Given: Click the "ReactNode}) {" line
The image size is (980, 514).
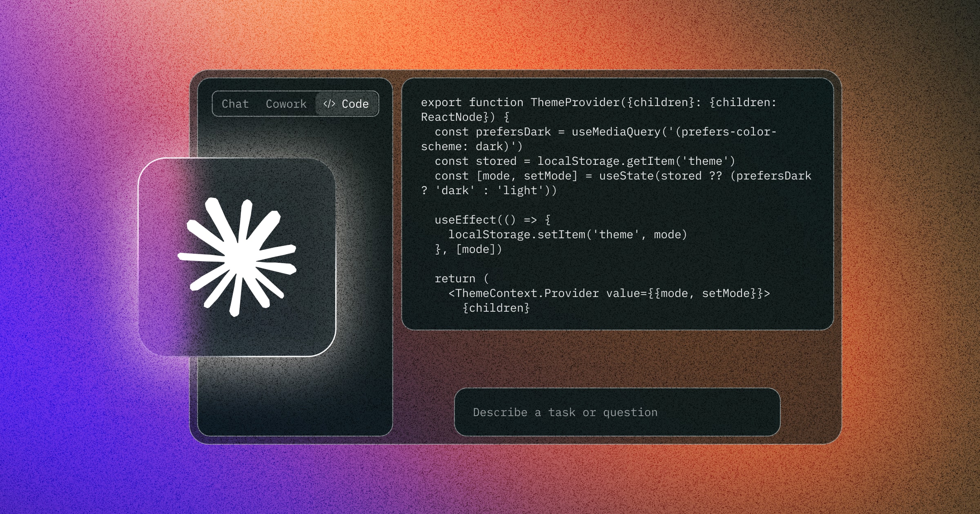Looking at the screenshot, I should click(465, 117).
